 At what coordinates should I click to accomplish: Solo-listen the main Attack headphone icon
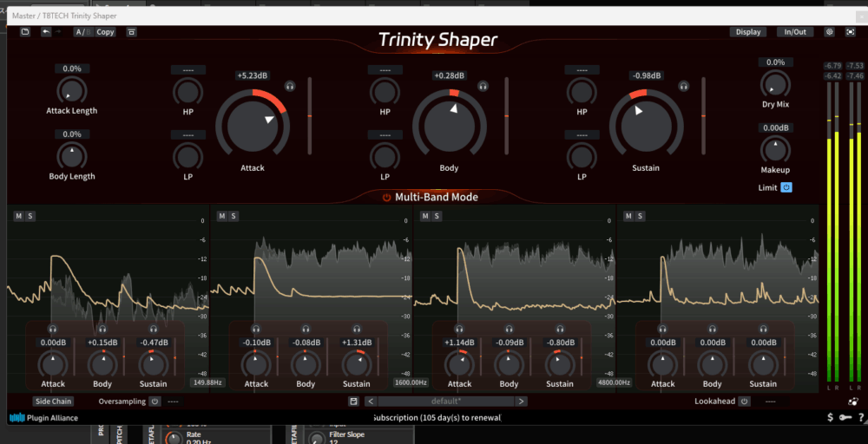point(290,86)
